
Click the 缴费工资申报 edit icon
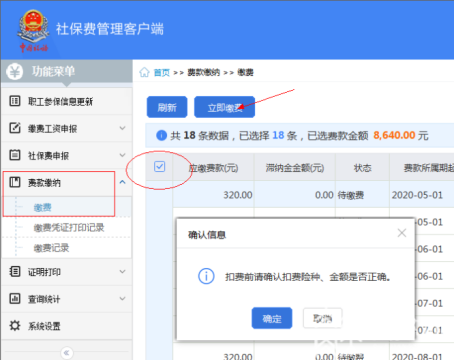click(15, 128)
